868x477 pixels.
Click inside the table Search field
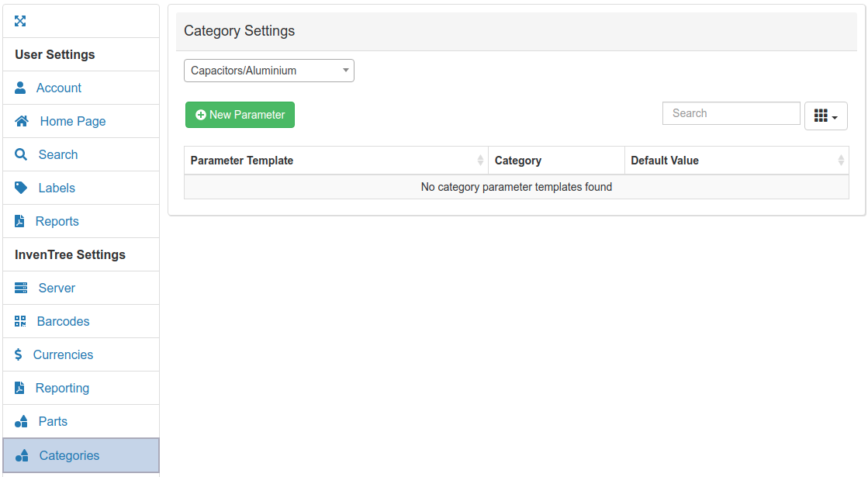[730, 113]
